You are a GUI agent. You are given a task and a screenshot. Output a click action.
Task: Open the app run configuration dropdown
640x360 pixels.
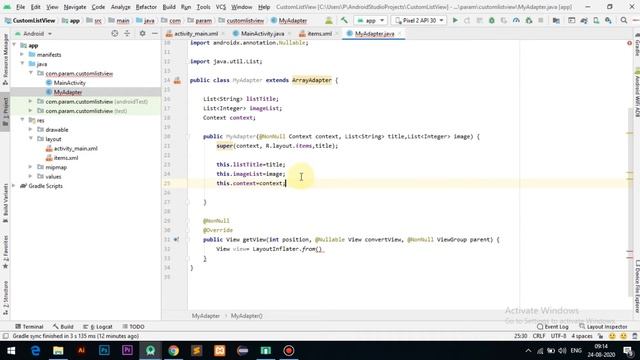click(x=370, y=20)
